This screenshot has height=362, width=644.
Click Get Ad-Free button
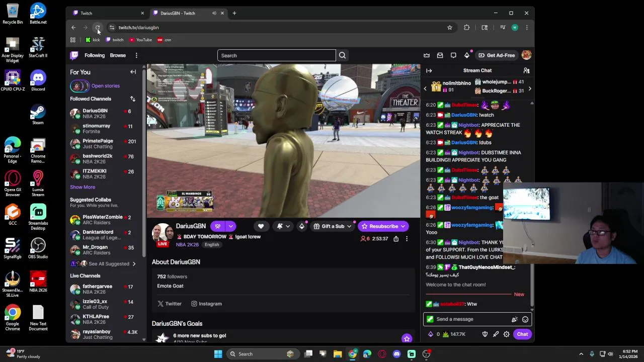(497, 55)
